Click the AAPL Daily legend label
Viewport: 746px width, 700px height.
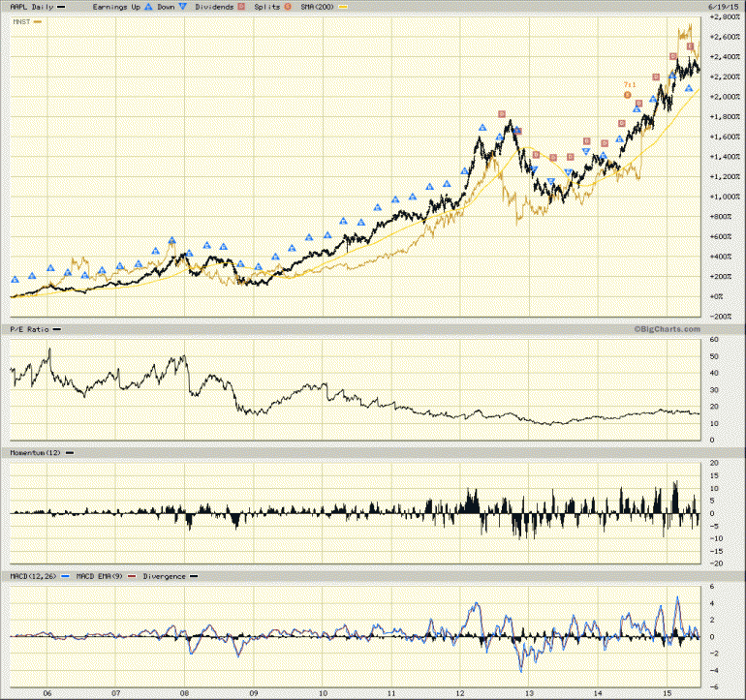tap(31, 7)
